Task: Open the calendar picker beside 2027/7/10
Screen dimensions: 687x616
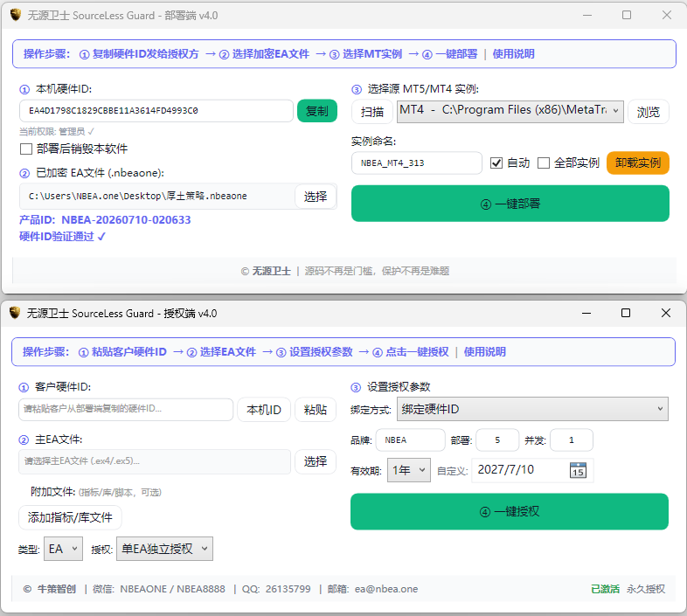Action: (578, 471)
